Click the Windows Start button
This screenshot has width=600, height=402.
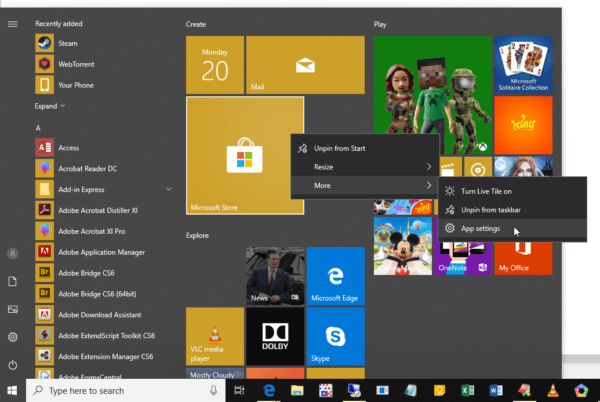12,391
